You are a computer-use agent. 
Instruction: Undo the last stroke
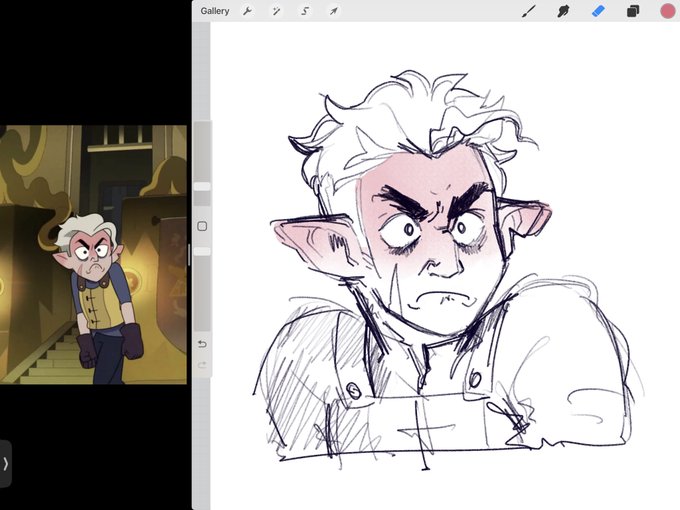coord(202,344)
